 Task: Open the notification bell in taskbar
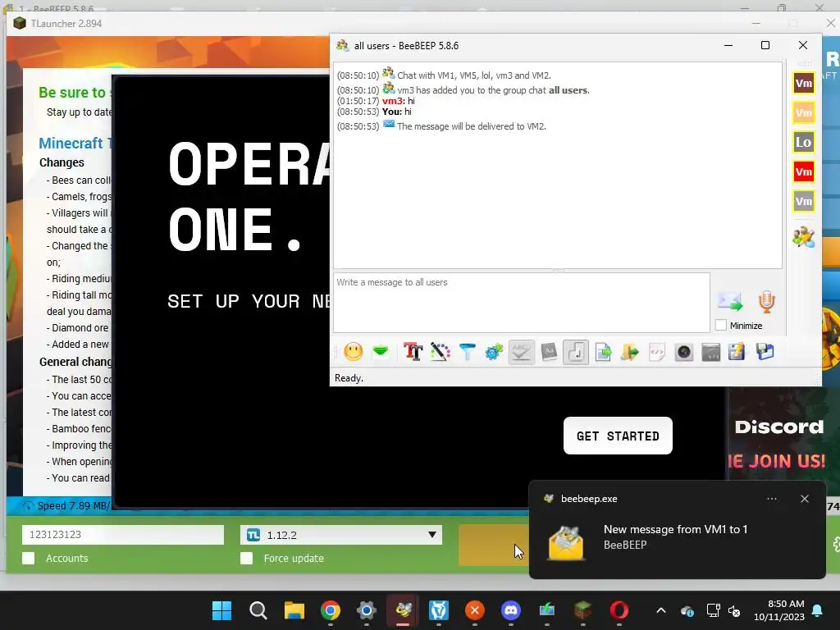tap(818, 610)
